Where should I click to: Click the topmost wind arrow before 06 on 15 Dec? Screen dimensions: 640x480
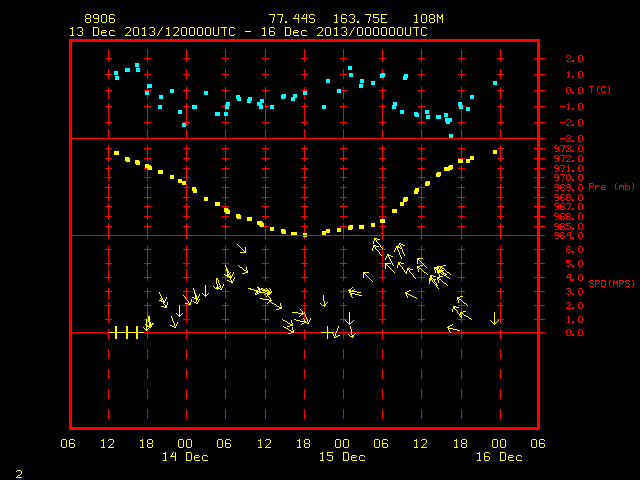tap(376, 244)
